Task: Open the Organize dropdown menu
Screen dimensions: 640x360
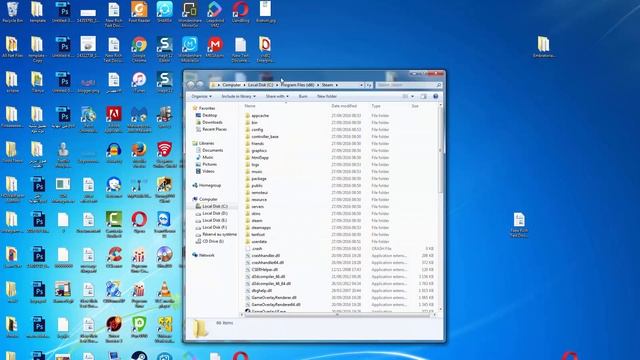Action: tap(202, 96)
